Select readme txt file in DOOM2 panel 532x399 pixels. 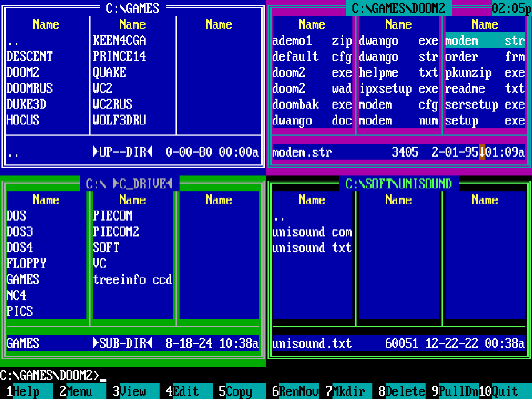(x=485, y=88)
